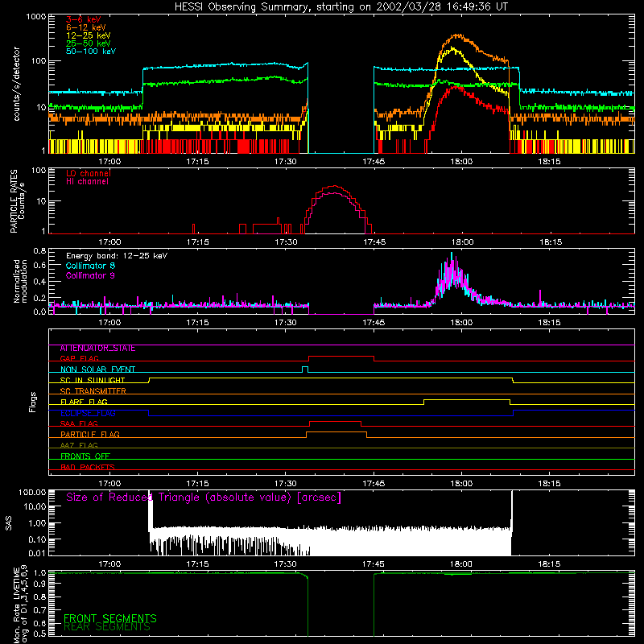
Task: Click the 17:45 tick under the flags plot
Action: tap(374, 484)
